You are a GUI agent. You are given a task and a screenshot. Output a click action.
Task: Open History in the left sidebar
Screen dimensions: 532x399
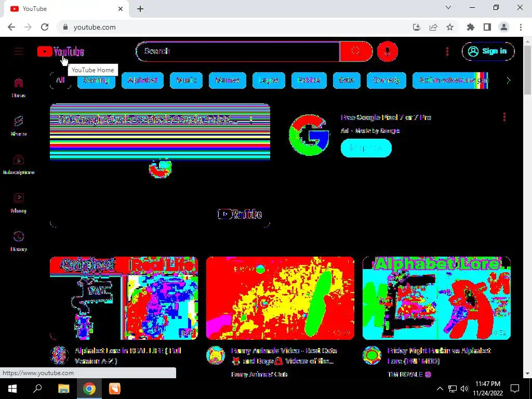point(19,241)
